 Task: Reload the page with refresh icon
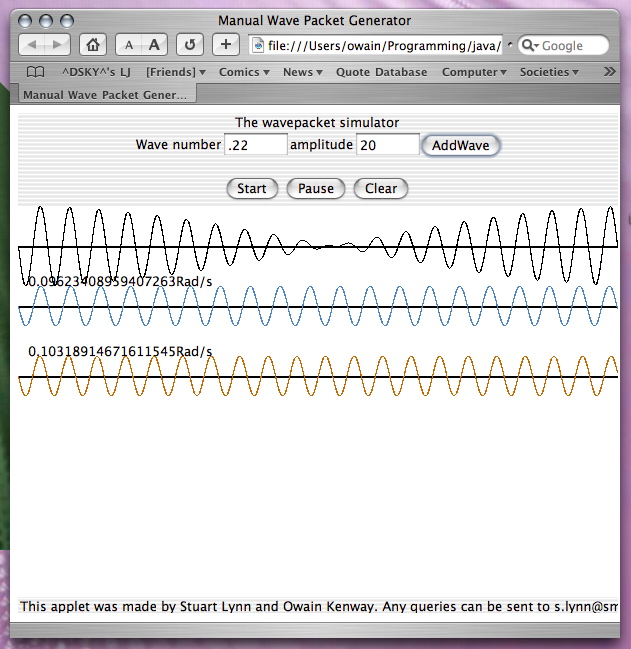tap(190, 45)
